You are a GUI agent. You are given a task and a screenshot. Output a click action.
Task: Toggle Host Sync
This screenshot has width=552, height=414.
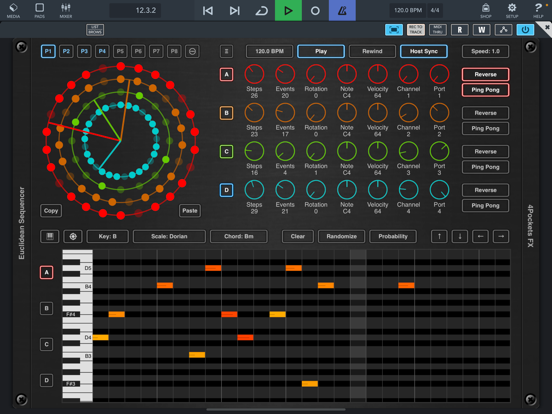point(424,51)
